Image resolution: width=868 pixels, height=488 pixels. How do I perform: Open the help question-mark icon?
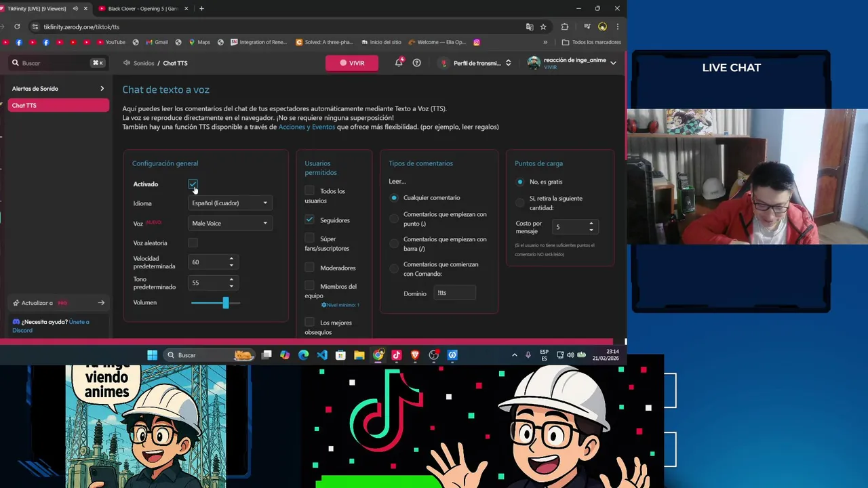point(416,63)
